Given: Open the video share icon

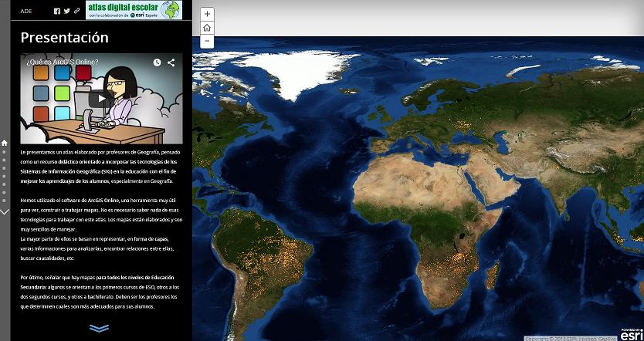Looking at the screenshot, I should (171, 62).
